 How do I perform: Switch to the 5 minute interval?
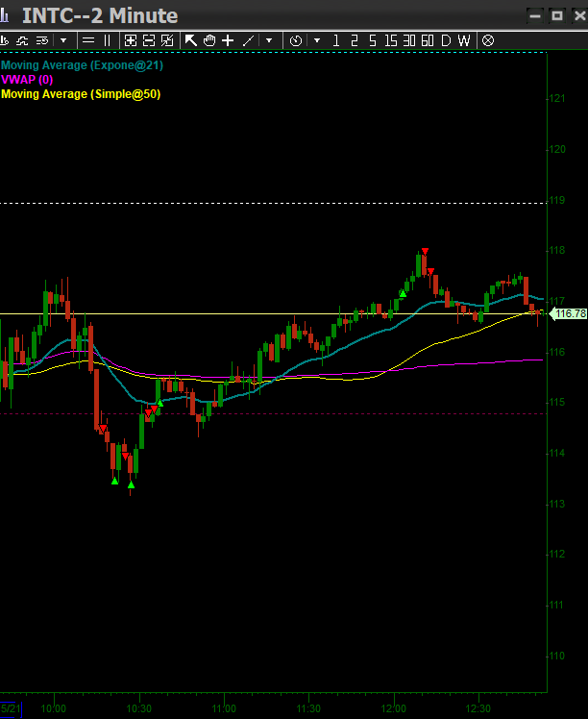tap(373, 40)
